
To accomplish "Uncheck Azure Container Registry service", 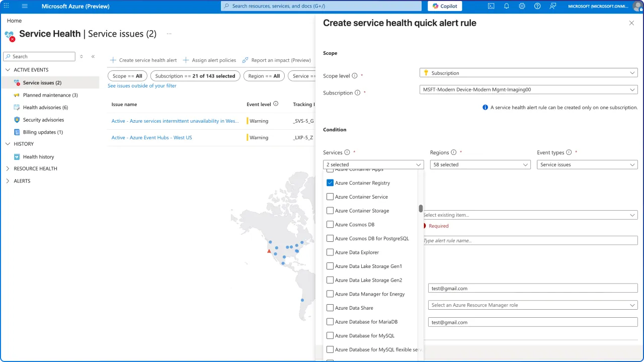I will pos(330,183).
